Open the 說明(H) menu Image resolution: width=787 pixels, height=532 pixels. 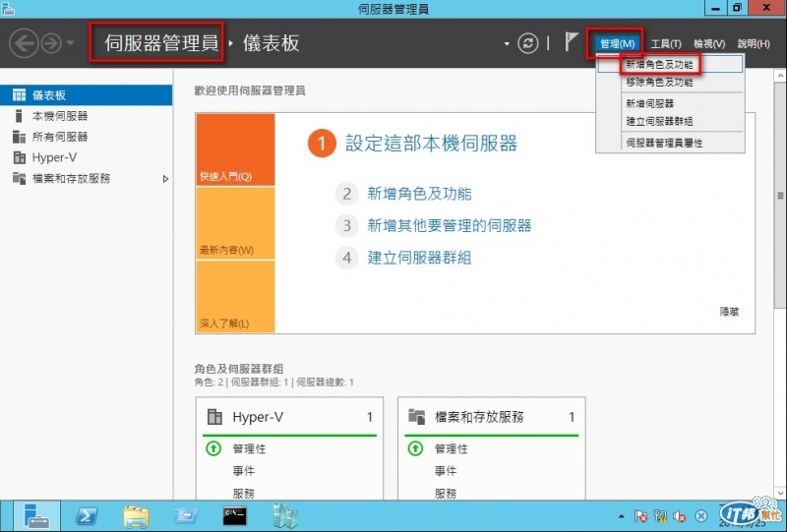[754, 43]
